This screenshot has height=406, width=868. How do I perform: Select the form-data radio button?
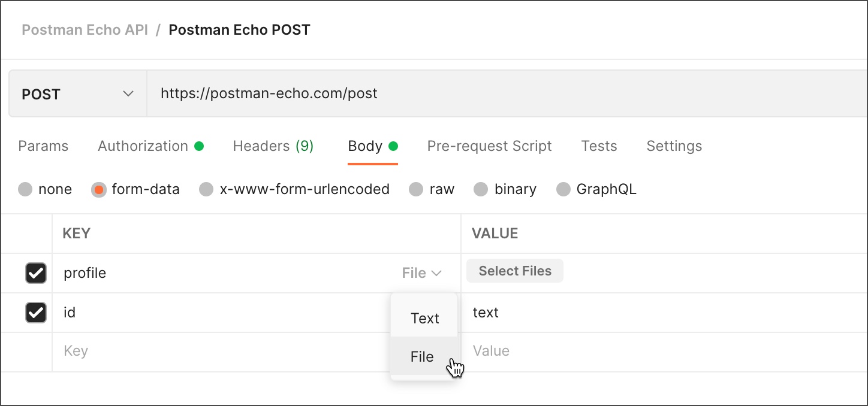pos(99,190)
